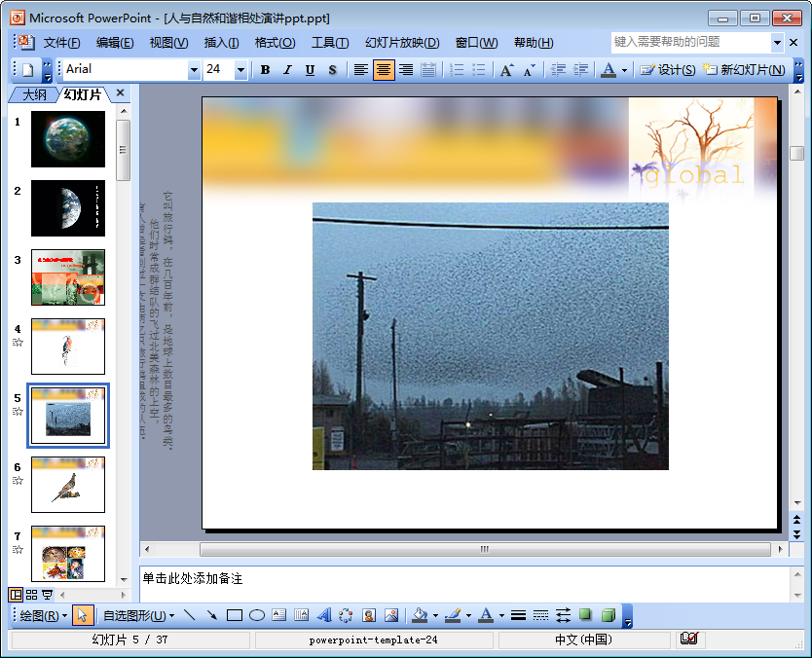This screenshot has height=658, width=812.
Task: Open the 帮助 (Help) menu
Action: (534, 43)
